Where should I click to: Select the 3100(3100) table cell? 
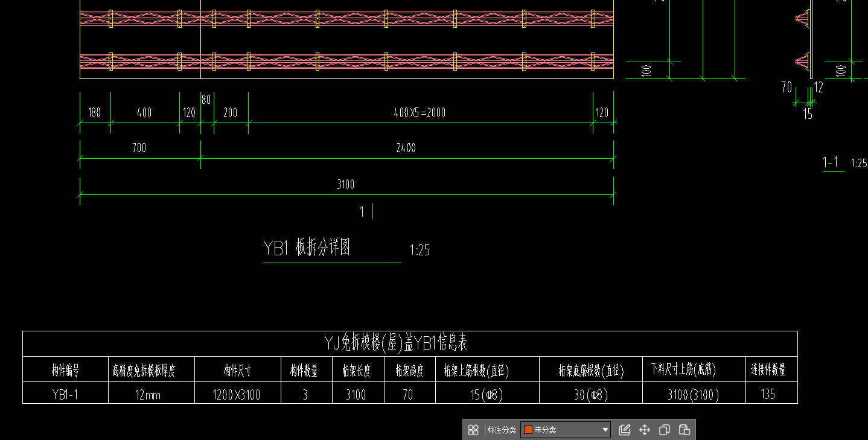(x=694, y=395)
